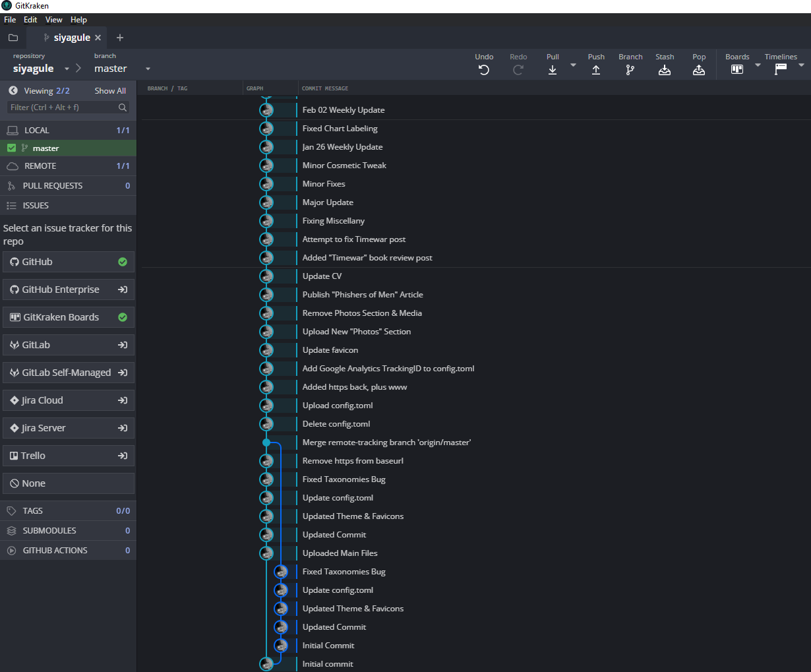Close the siyagule tab
This screenshot has width=811, height=672.
(x=98, y=38)
